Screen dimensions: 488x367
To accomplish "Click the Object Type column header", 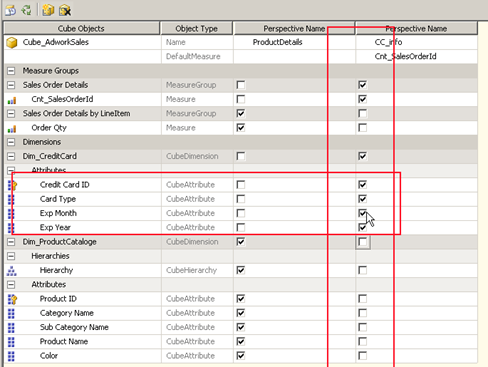I will (197, 29).
